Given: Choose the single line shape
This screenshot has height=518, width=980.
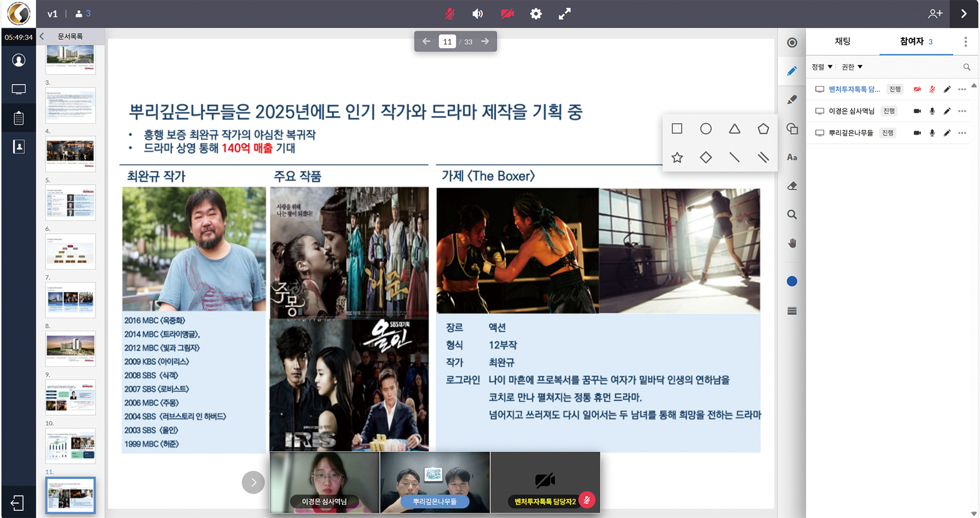Looking at the screenshot, I should click(734, 158).
